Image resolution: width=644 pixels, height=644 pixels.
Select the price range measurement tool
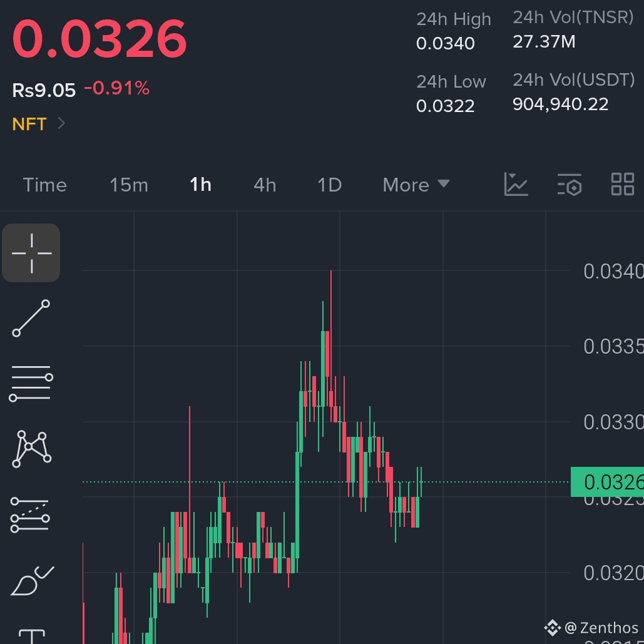(x=30, y=514)
